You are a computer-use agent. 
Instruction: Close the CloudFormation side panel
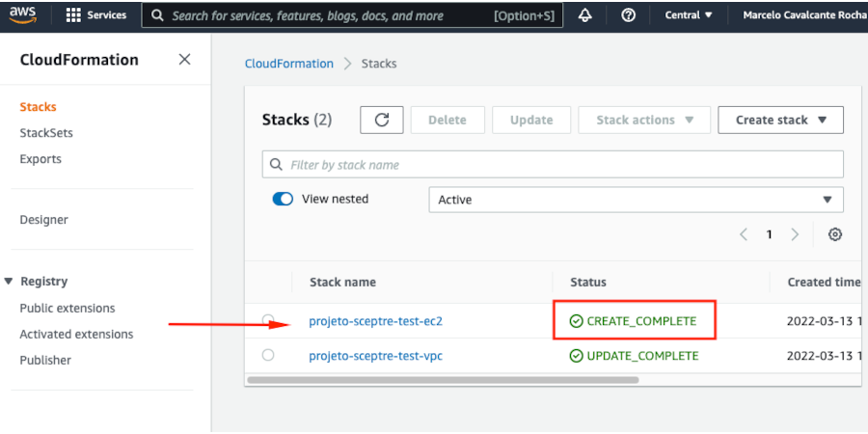coord(184,60)
